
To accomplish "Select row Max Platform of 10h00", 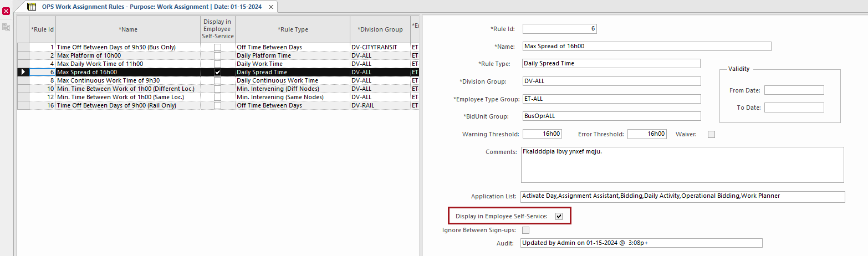I will click(218, 55).
